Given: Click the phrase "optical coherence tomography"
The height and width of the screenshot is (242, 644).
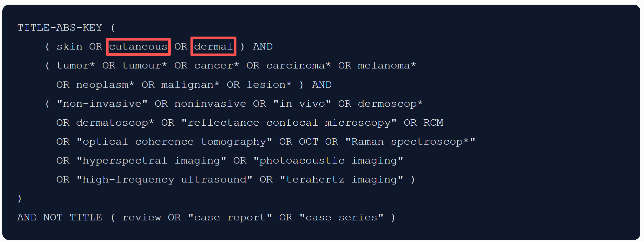Looking at the screenshot, I should tap(174, 142).
